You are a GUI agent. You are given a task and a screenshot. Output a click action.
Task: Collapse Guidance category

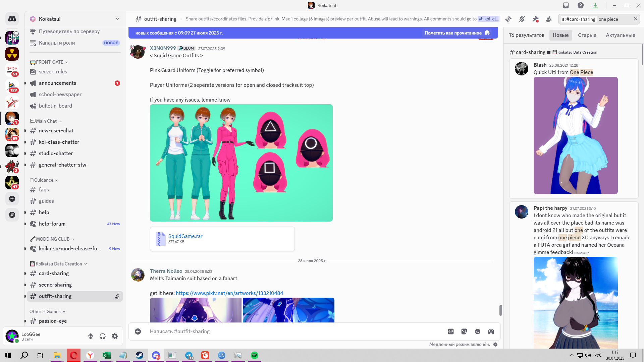[44, 180]
